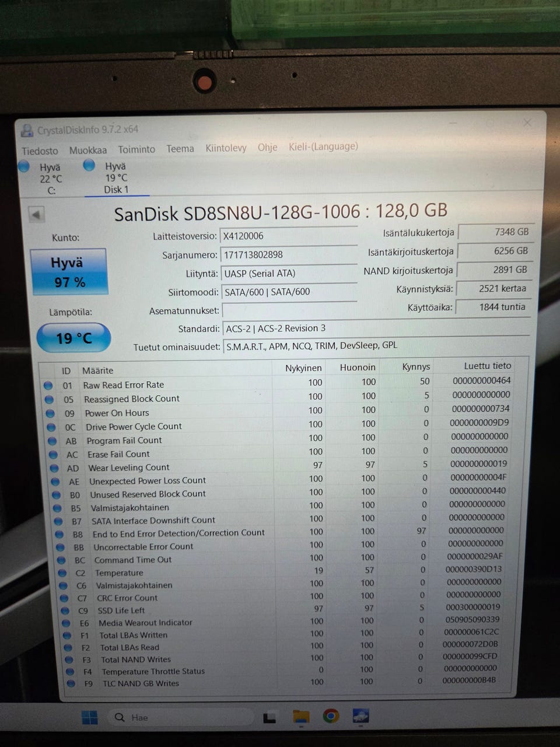The image size is (560, 747).
Task: Open the Muokkaa menu
Action: [87, 150]
